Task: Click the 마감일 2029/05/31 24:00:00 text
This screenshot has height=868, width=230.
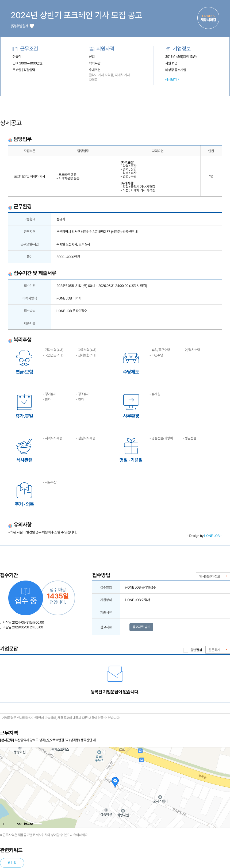Action: point(23,627)
